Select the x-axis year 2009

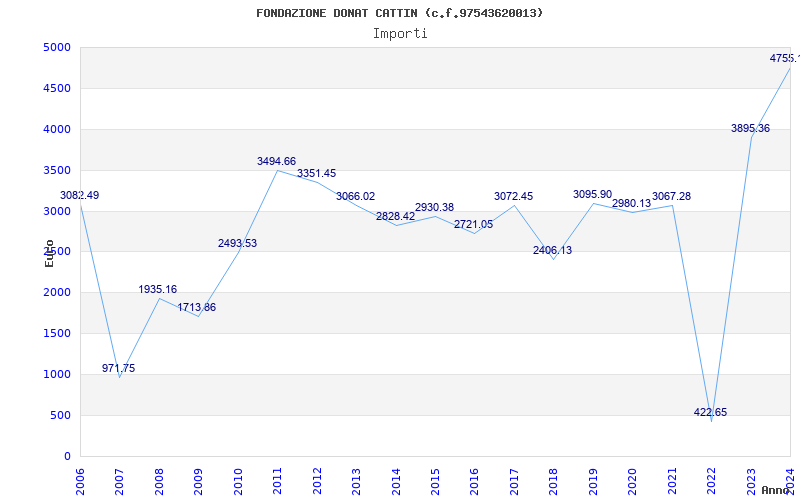pyautogui.click(x=198, y=482)
